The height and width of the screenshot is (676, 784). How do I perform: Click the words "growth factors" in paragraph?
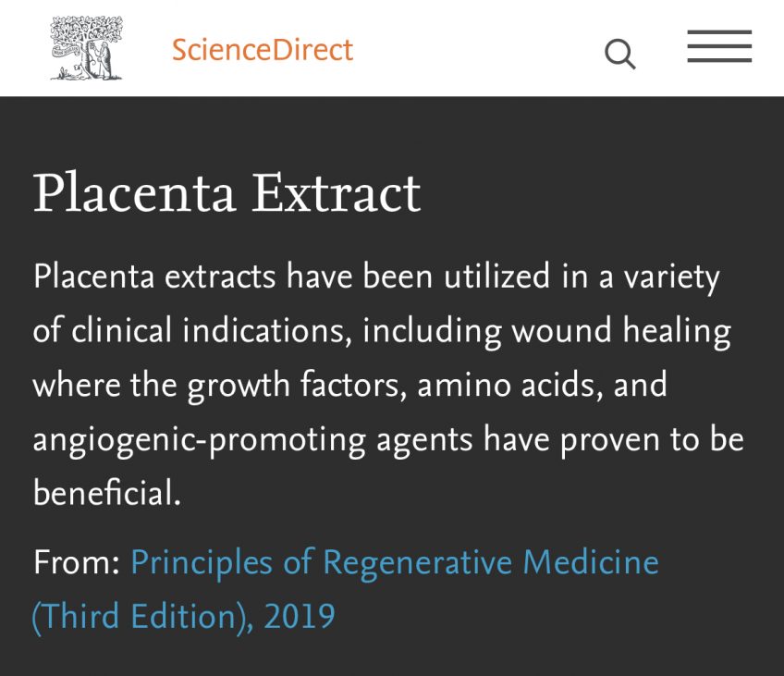(x=297, y=386)
